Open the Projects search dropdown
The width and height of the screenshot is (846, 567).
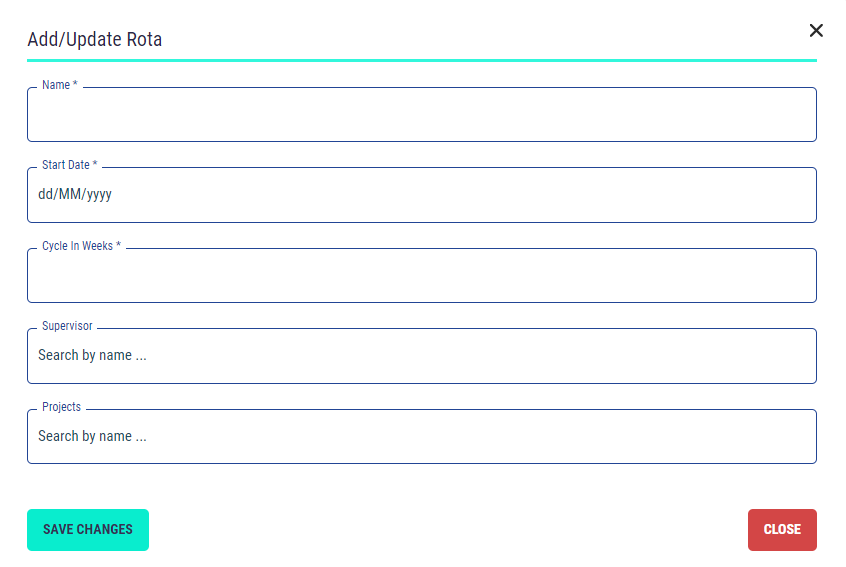coord(421,437)
